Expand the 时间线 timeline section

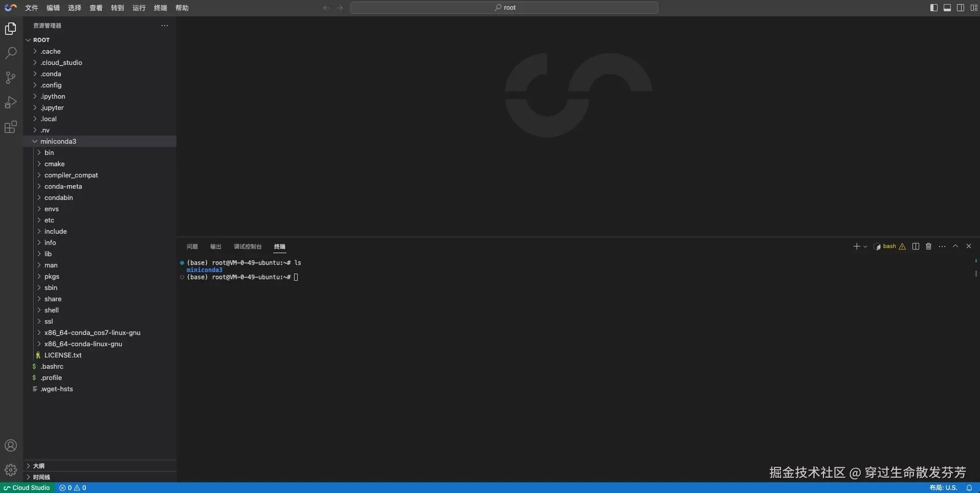100,477
